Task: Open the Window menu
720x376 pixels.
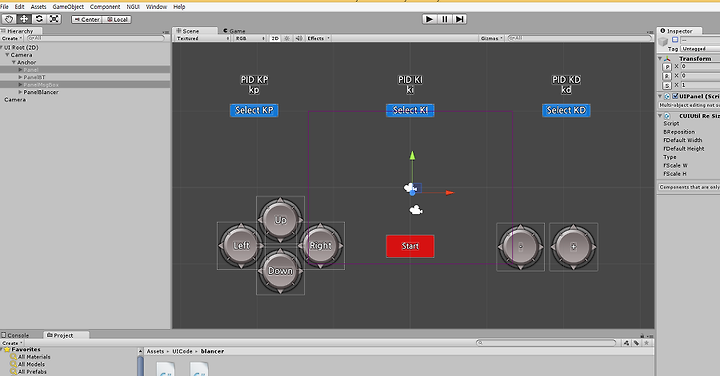Action: pyautogui.click(x=156, y=7)
